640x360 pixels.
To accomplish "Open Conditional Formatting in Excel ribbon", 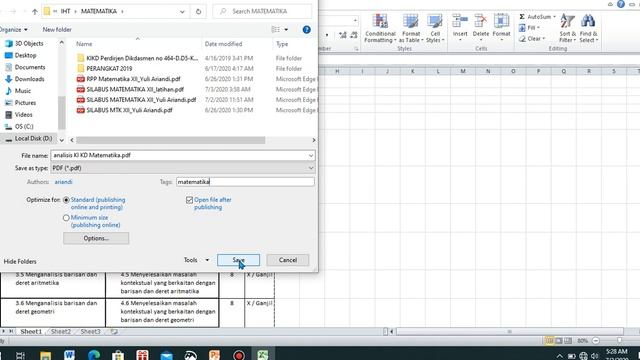I will (x=380, y=28).
